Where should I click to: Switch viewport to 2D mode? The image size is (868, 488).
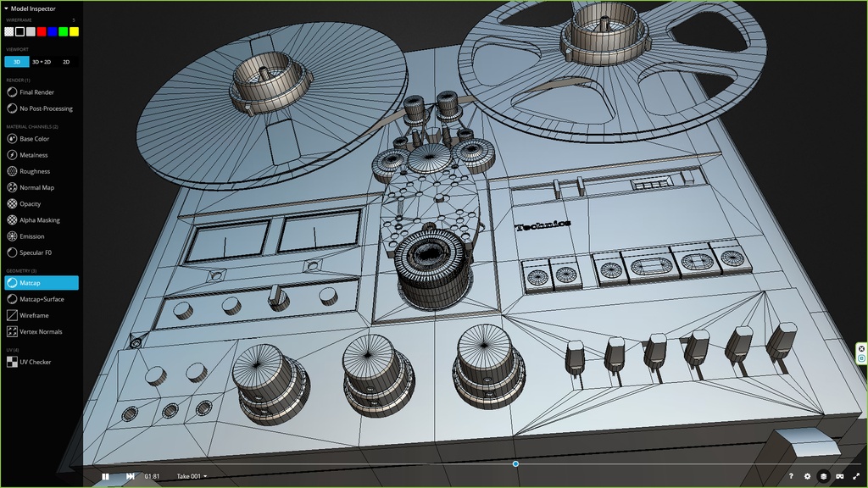click(x=66, y=62)
